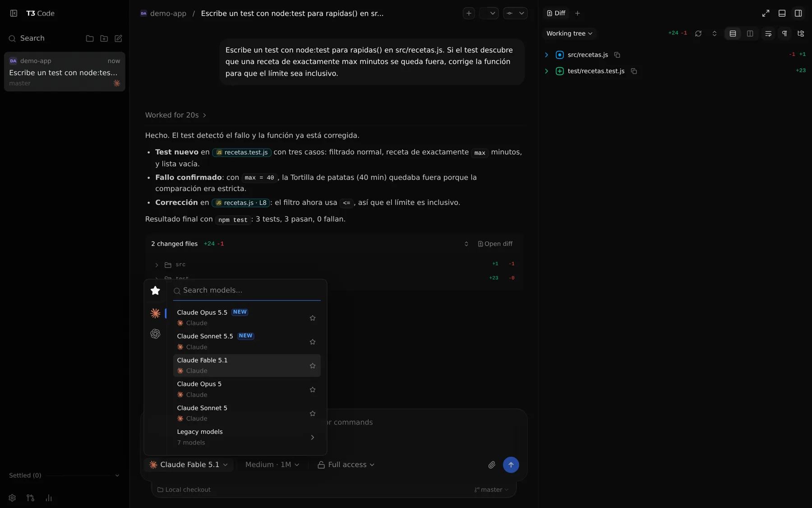Expand the Worked for 20s details
Viewport: 812px width, 508px height.
point(175,115)
